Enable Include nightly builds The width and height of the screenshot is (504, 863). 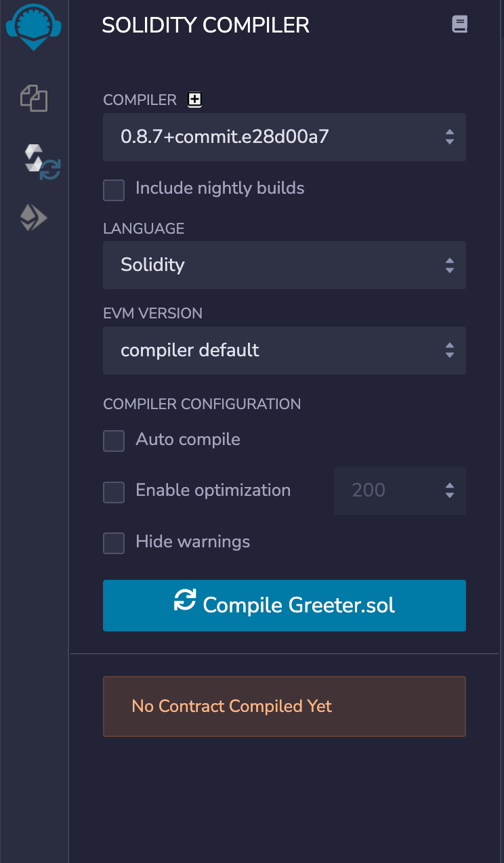click(x=114, y=190)
